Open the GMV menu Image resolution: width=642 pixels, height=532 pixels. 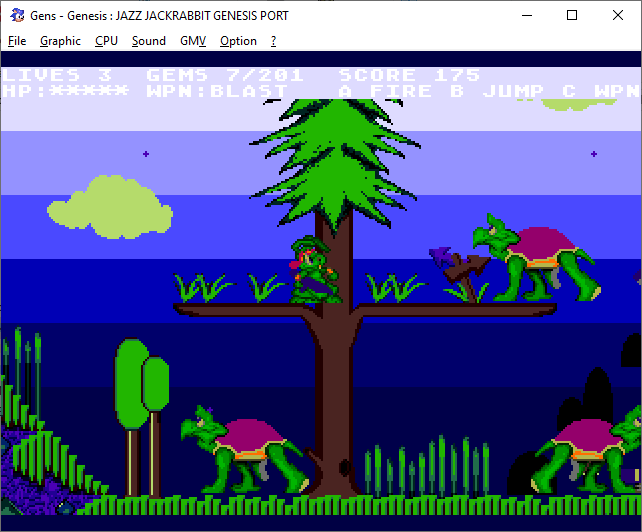click(193, 41)
